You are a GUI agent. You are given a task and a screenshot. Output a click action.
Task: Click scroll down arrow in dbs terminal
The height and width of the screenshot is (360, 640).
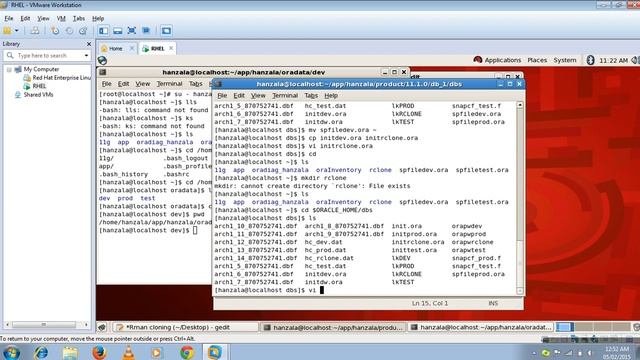click(520, 291)
